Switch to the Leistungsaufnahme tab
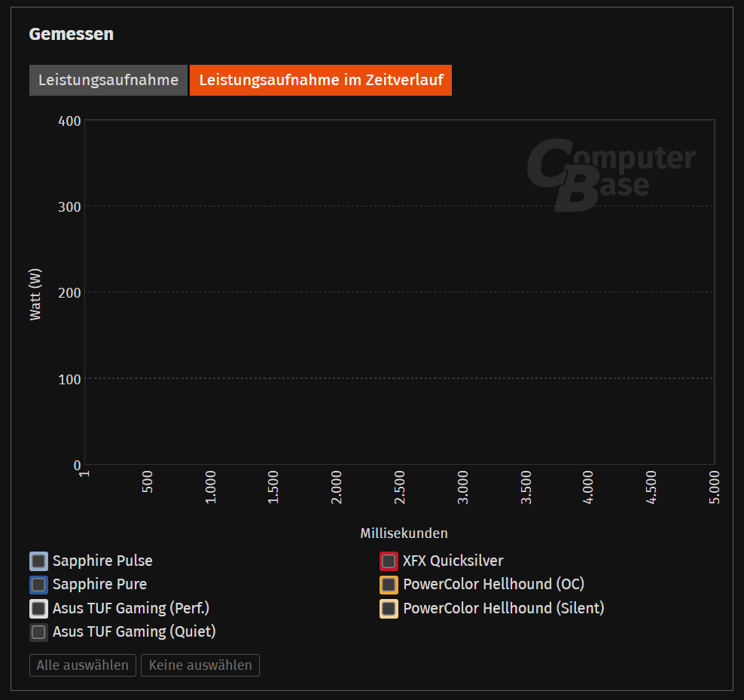Viewport: 744px width, 700px height. [x=108, y=81]
